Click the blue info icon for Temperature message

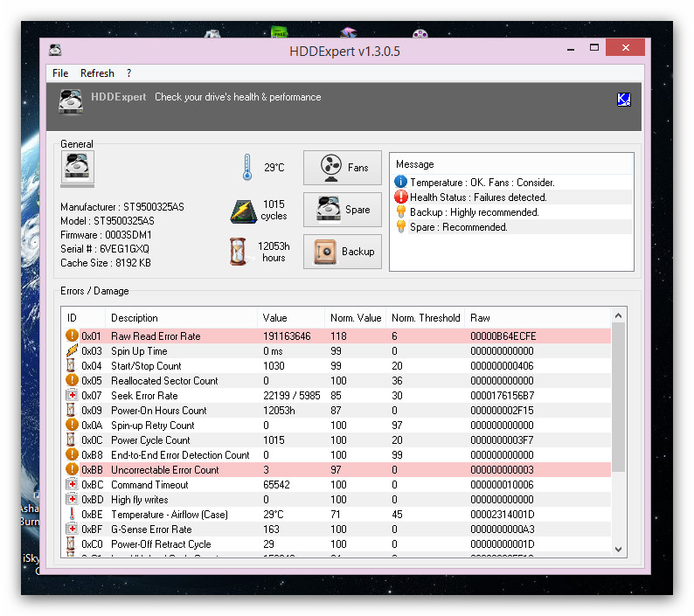click(x=400, y=182)
